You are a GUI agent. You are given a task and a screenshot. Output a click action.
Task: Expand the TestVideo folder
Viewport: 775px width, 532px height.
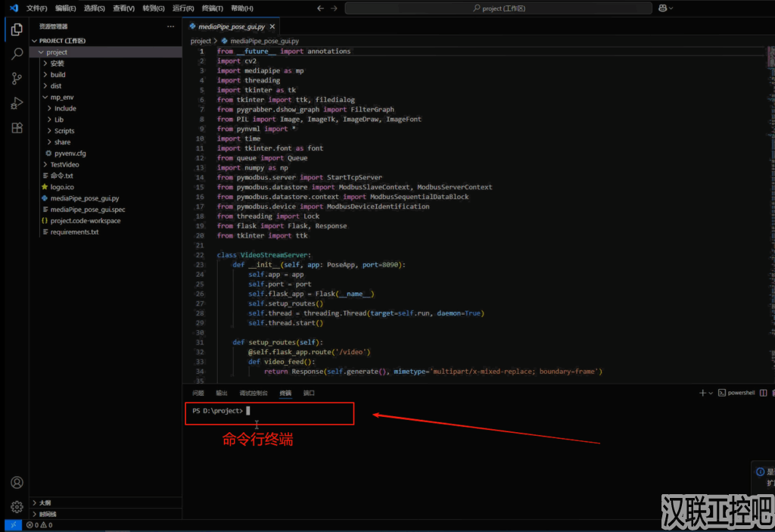tap(64, 164)
